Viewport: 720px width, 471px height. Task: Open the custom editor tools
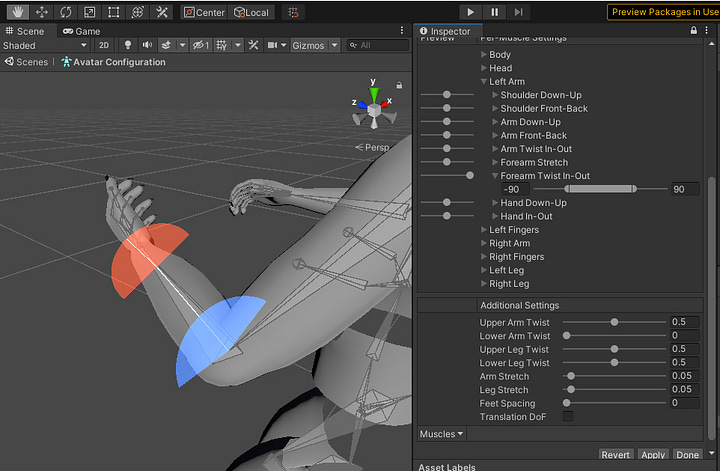[162, 12]
